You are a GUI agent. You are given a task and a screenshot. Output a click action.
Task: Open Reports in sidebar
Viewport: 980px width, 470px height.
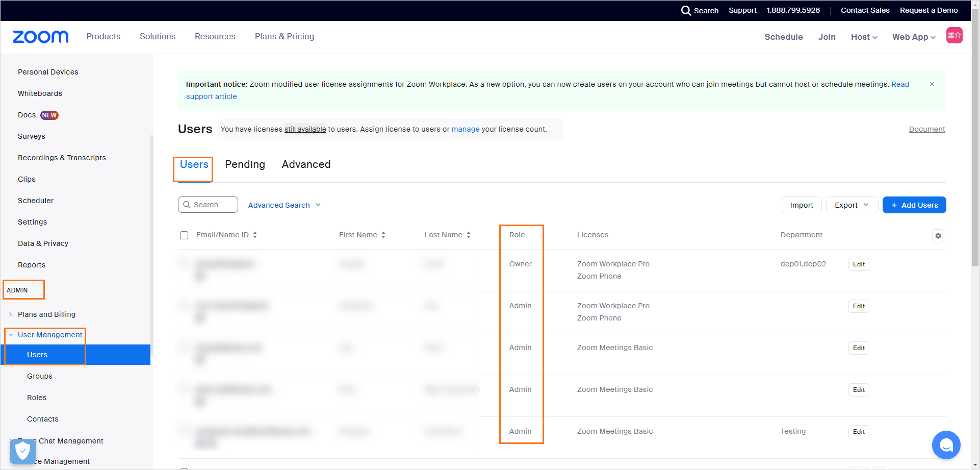(x=32, y=265)
